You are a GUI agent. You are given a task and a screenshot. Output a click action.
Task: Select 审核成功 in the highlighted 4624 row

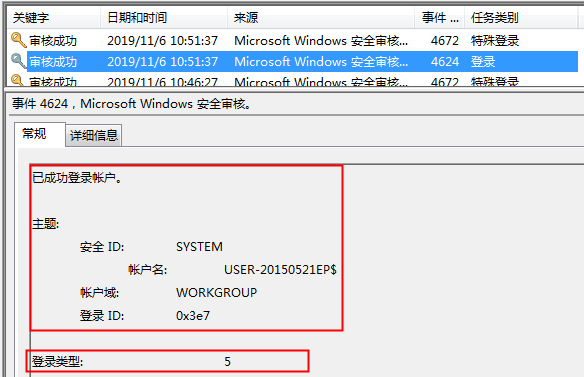point(53,61)
